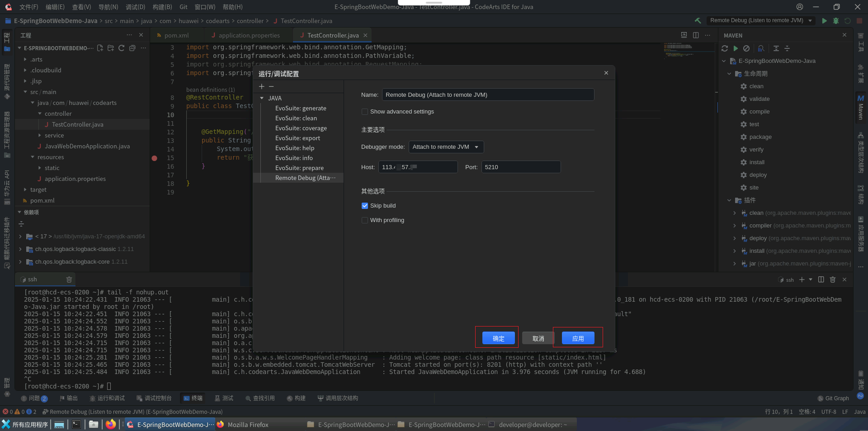
Task: Collapse the Maven plugins (插件) node
Action: point(729,200)
